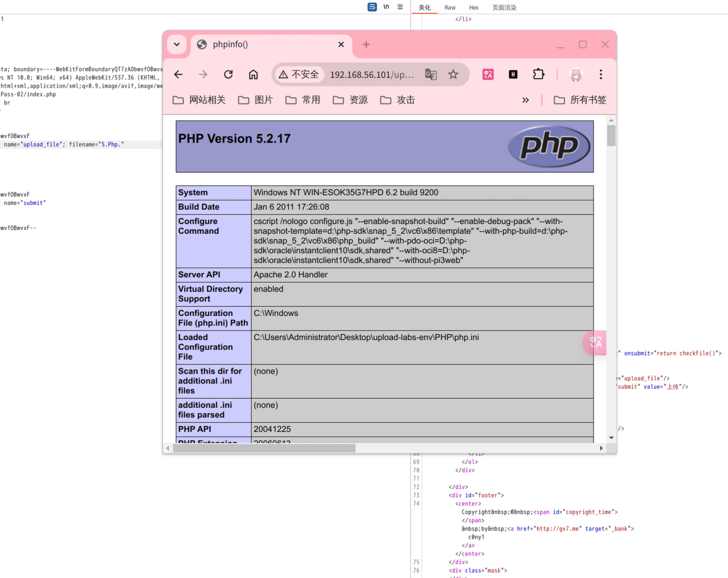This screenshot has height=578, width=728.
Task: Open the user profile avatar
Action: tap(576, 74)
